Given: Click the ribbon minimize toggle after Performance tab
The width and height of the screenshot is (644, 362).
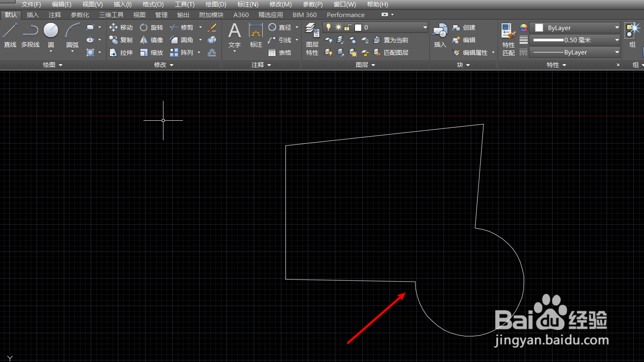Looking at the screenshot, I should [x=385, y=14].
